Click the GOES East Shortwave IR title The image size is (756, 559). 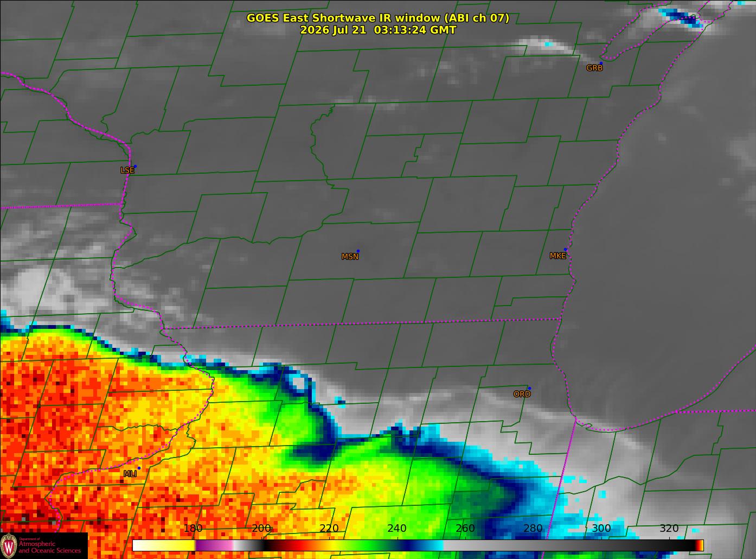coord(377,18)
